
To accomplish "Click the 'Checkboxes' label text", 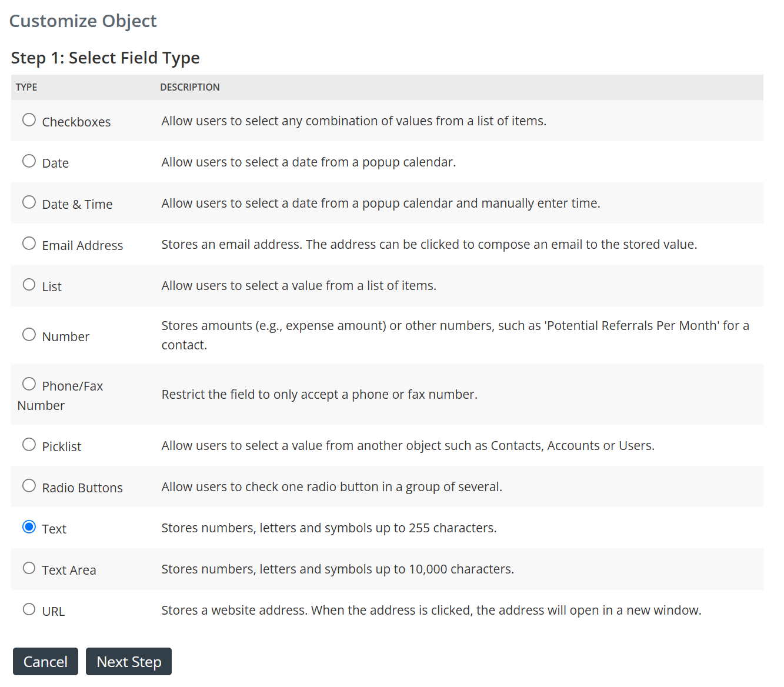I will click(76, 122).
